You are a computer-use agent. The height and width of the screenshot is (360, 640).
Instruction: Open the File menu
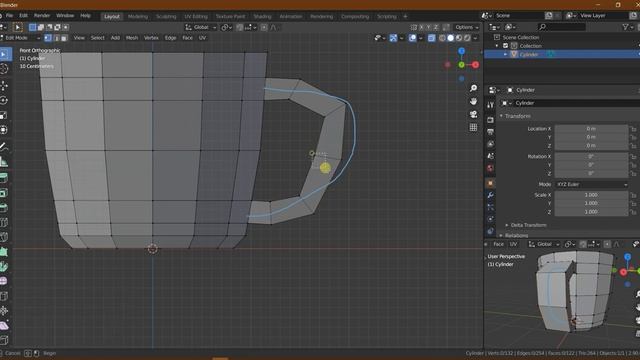[x=9, y=16]
